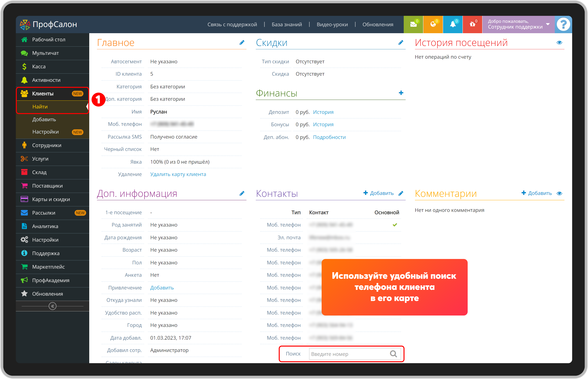Click Добавить in Комментарии header
This screenshot has width=588, height=379.
click(536, 193)
